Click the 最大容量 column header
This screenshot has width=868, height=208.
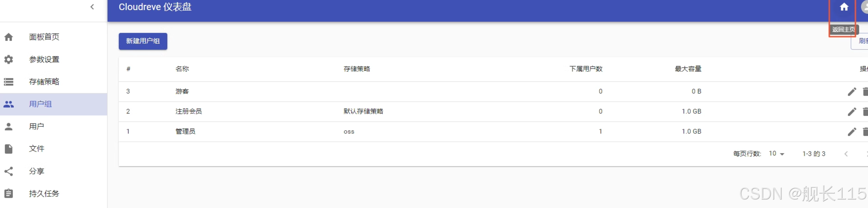tap(688, 69)
